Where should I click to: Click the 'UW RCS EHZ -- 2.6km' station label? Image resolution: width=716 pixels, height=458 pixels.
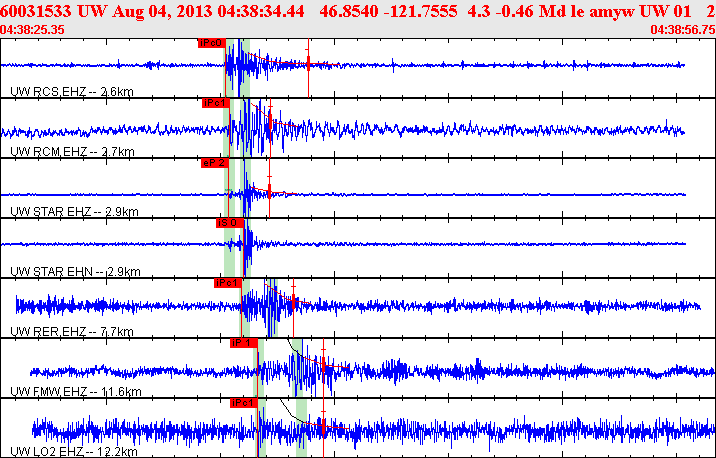[x=72, y=92]
